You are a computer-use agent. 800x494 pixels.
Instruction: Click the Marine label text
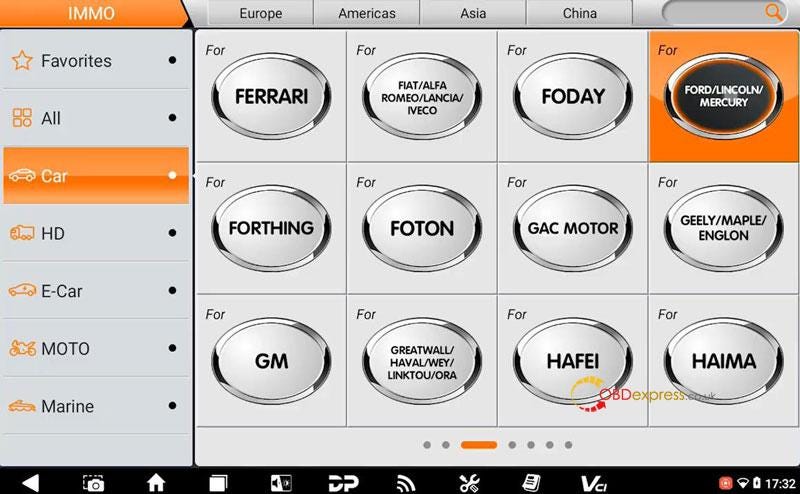point(67,406)
